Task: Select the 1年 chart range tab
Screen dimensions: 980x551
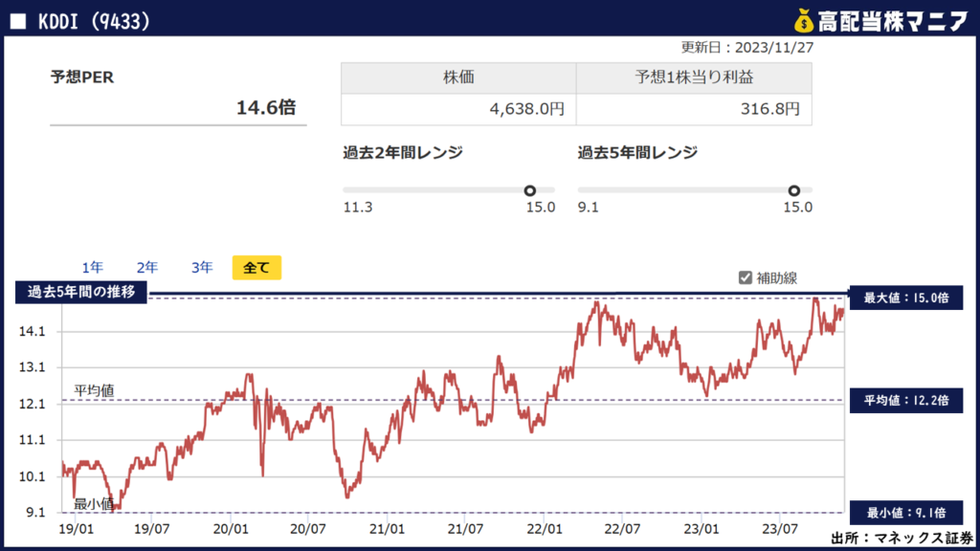Action: [x=93, y=268]
